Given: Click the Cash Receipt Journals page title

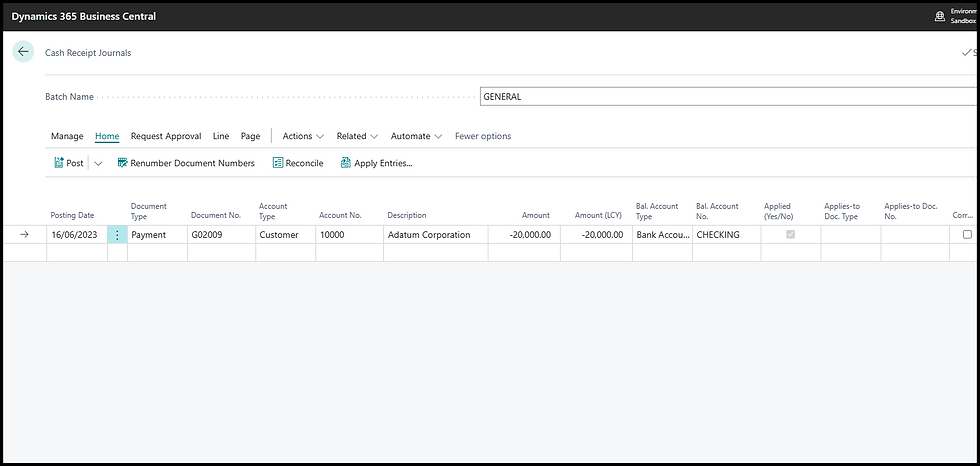Looking at the screenshot, I should tap(88, 52).
